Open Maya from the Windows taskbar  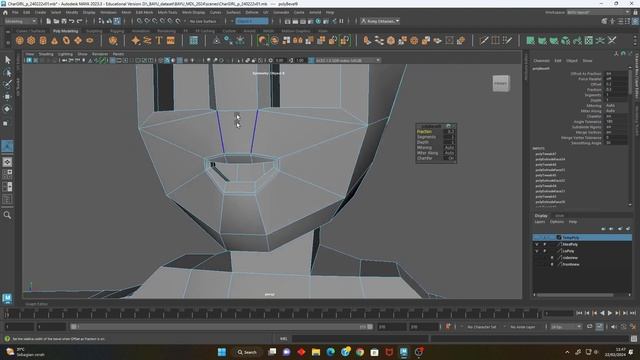click(x=404, y=352)
